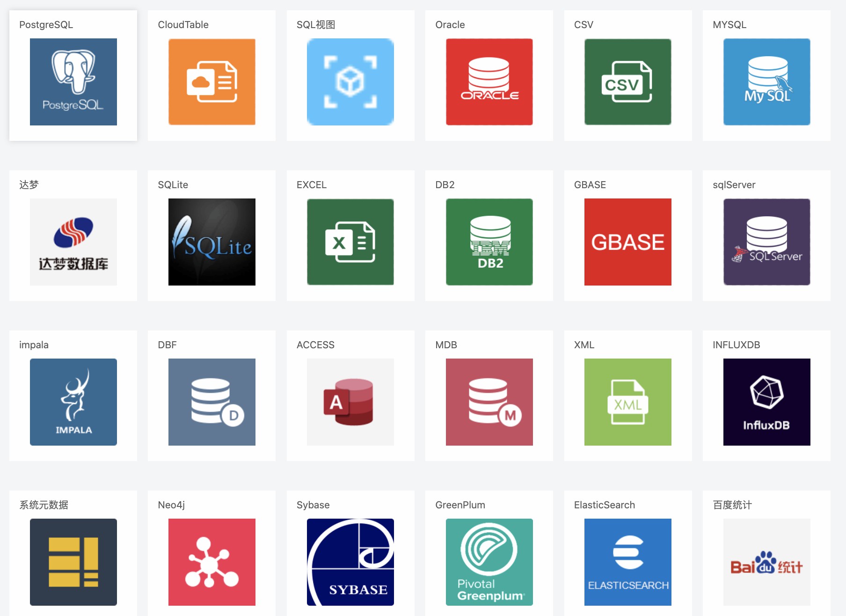Choose the Impala antelope icon
The image size is (846, 616).
(x=73, y=402)
